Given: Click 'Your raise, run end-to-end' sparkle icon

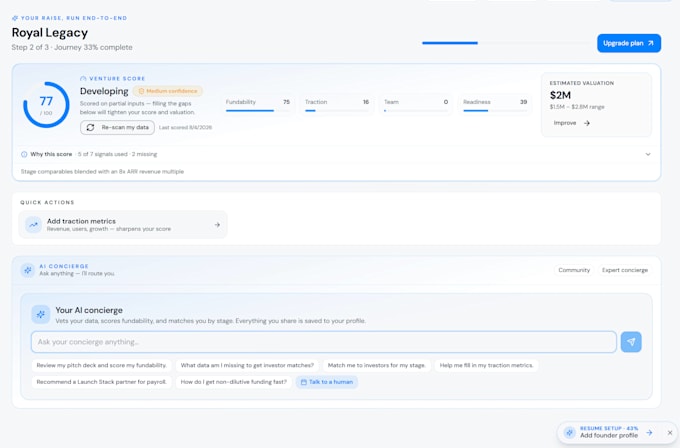Looking at the screenshot, I should pyautogui.click(x=15, y=18).
